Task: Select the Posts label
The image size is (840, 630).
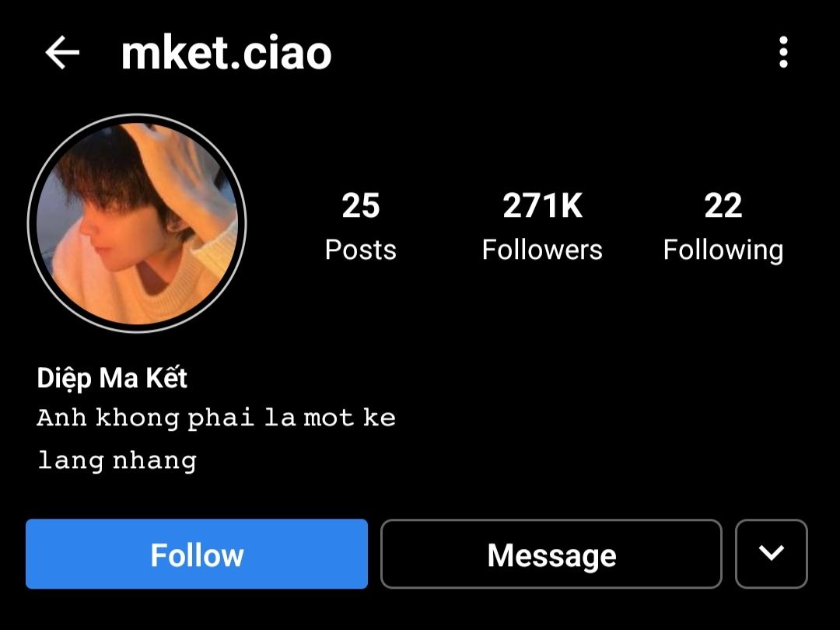Action: coord(361,250)
